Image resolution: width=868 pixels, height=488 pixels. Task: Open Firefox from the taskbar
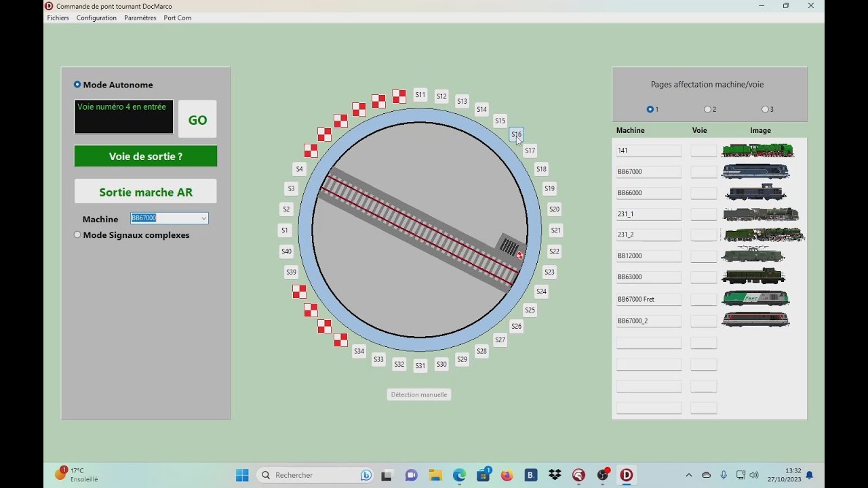click(507, 475)
